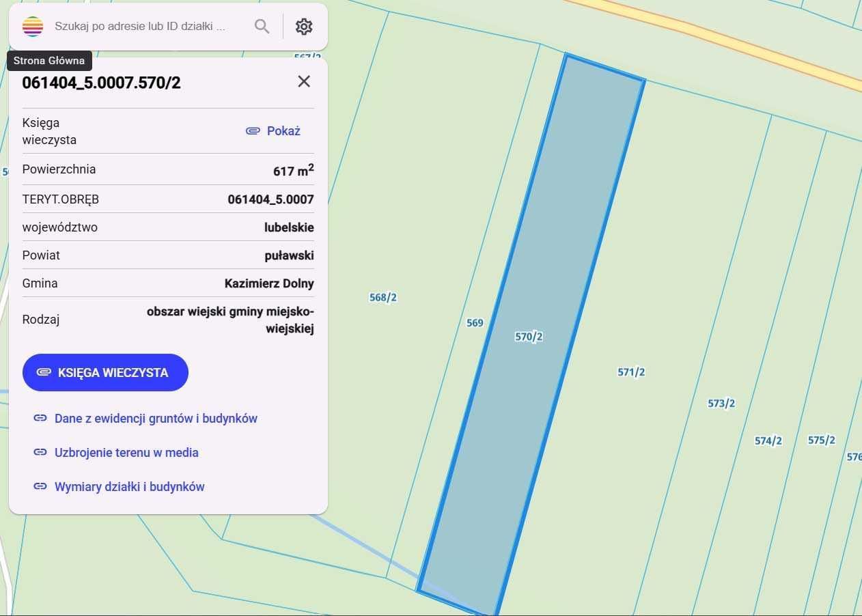This screenshot has width=862, height=616.
Task: Click the parcel ID heading 061404_5.0007.570/2
Action: click(102, 83)
